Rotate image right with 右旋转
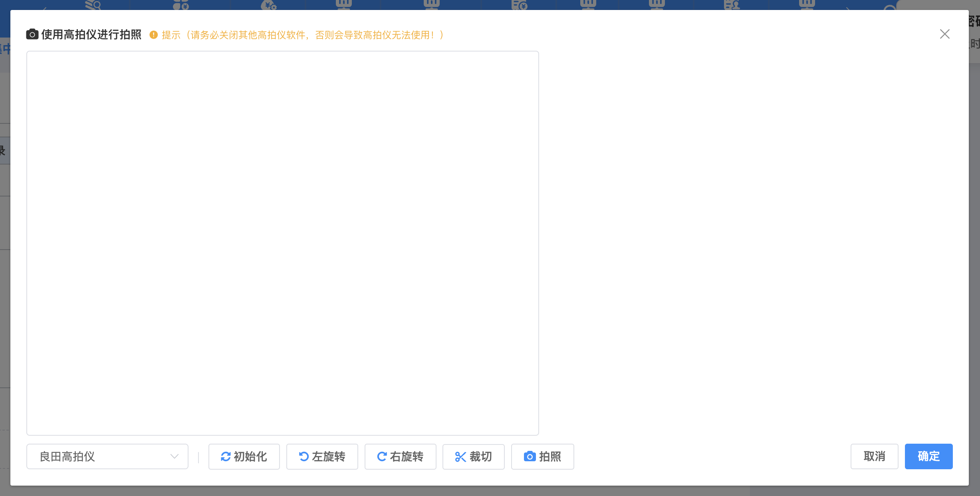The height and width of the screenshot is (496, 980). [x=400, y=456]
